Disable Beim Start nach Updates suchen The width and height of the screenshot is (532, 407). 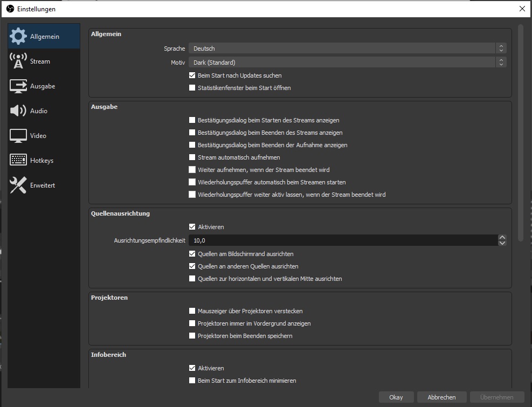[x=192, y=75]
